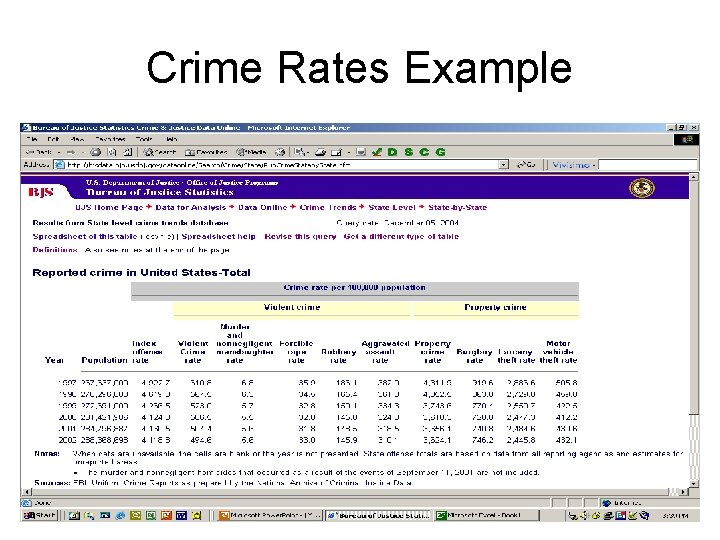Image resolution: width=720 pixels, height=540 pixels.
Task: Click the red BJS logo
Action: coord(41,192)
